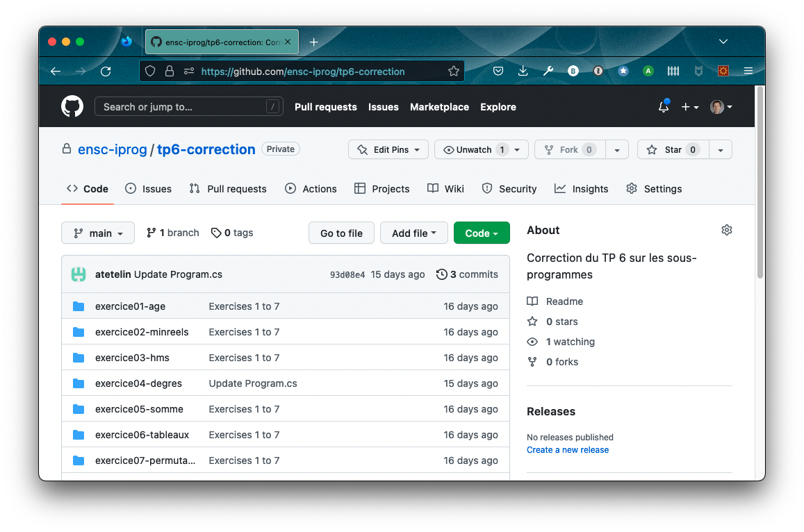
Task: Switch to the repository Issues tab
Action: point(149,189)
